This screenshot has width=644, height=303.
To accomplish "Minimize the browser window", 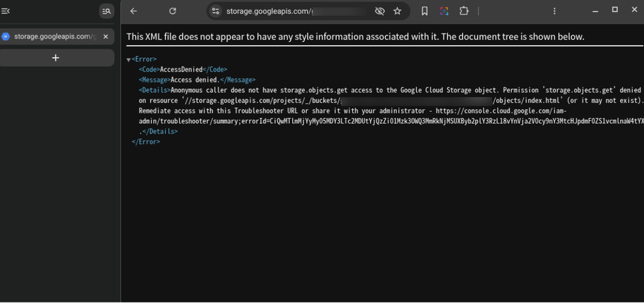I will [x=595, y=11].
